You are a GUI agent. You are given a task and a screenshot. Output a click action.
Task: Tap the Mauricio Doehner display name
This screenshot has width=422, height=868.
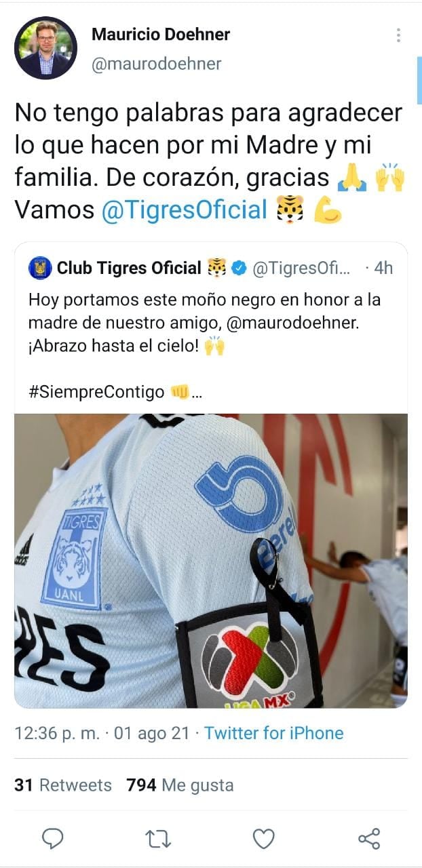tap(160, 34)
